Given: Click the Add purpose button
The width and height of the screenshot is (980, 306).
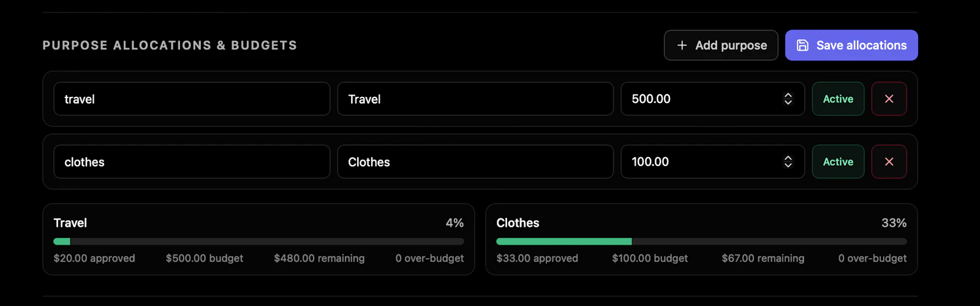Looking at the screenshot, I should pyautogui.click(x=721, y=45).
